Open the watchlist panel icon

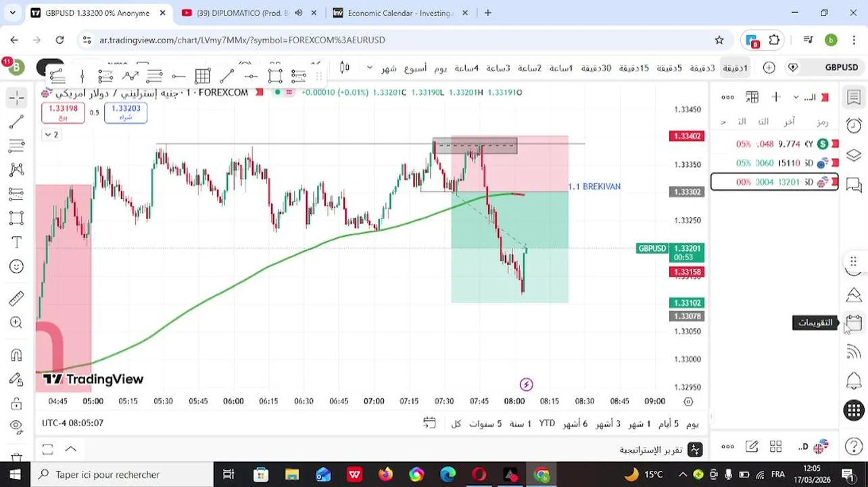pos(854,97)
